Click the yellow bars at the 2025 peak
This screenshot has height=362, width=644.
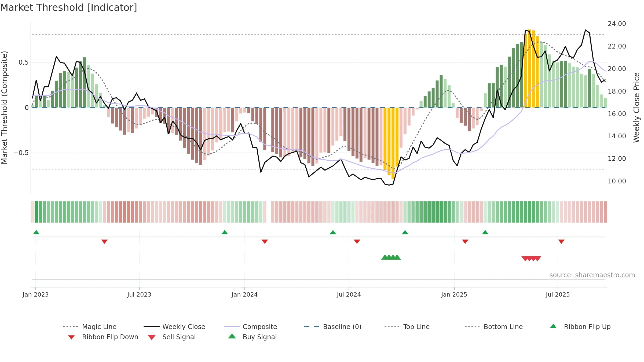tap(531, 68)
